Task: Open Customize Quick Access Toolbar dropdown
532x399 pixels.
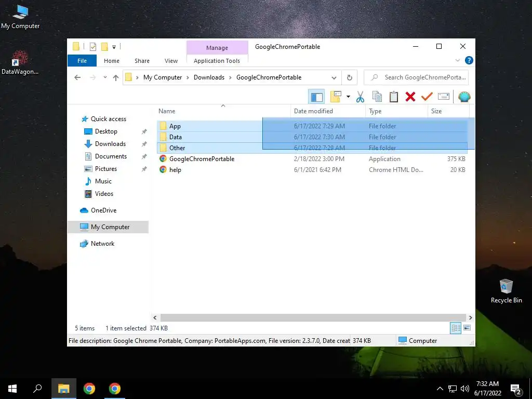Action: (x=114, y=47)
